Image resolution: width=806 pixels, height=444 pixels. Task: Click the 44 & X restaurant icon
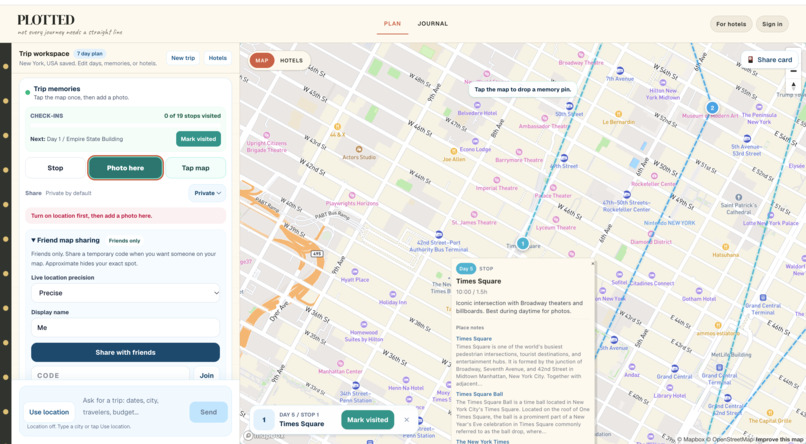(337, 126)
